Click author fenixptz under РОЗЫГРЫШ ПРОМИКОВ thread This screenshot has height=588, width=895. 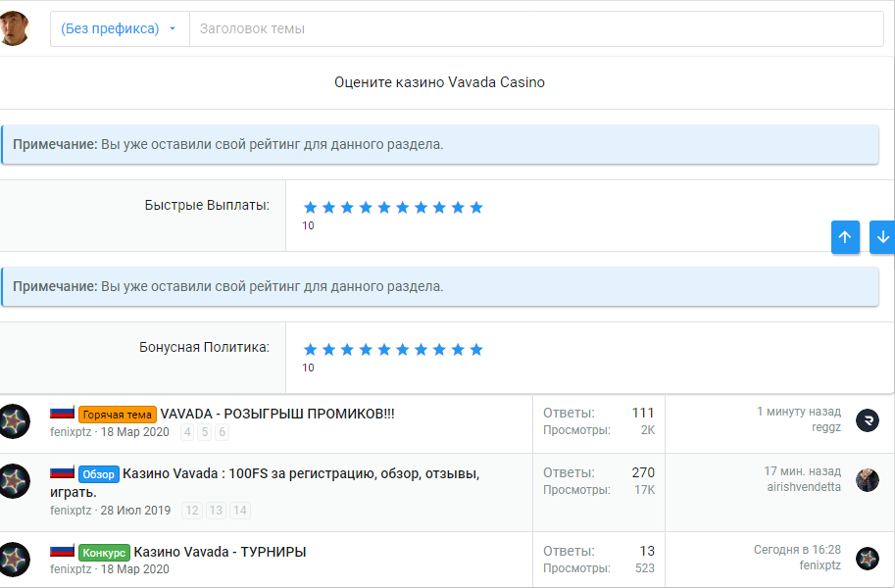coord(71,431)
